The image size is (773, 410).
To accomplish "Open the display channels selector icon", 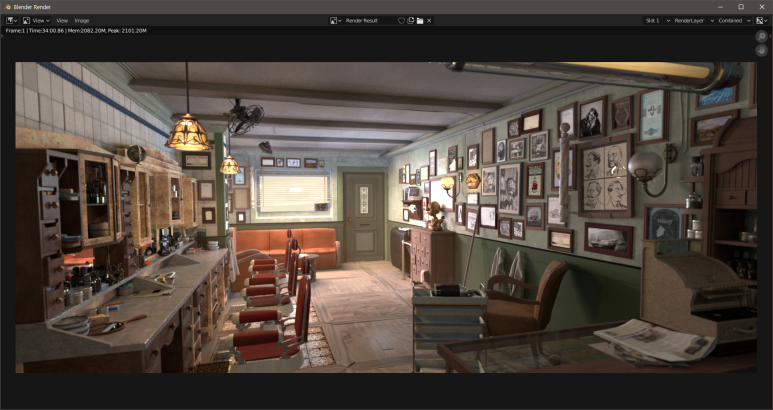I will point(760,20).
